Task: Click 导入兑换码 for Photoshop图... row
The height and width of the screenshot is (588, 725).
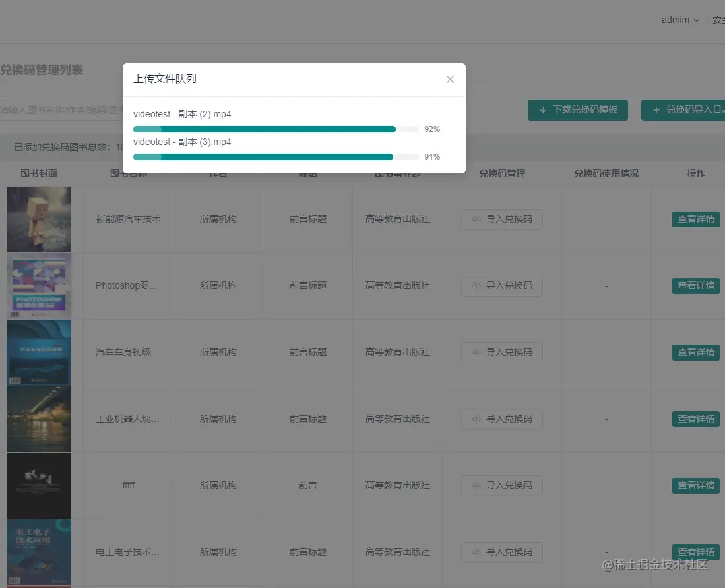Action: 501,285
